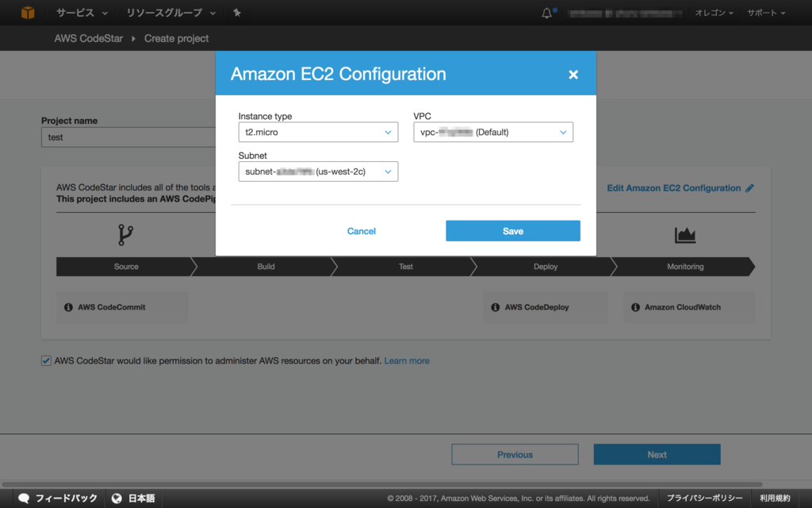Viewport: 812px width, 508px height.
Task: Save the EC2 configuration
Action: point(513,231)
